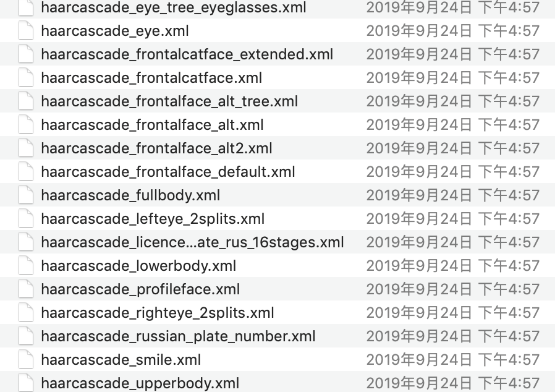The image size is (555, 392).
Task: Click the document icon beside haarcascade_frontalcatface_extended.xml
Action: (x=26, y=54)
